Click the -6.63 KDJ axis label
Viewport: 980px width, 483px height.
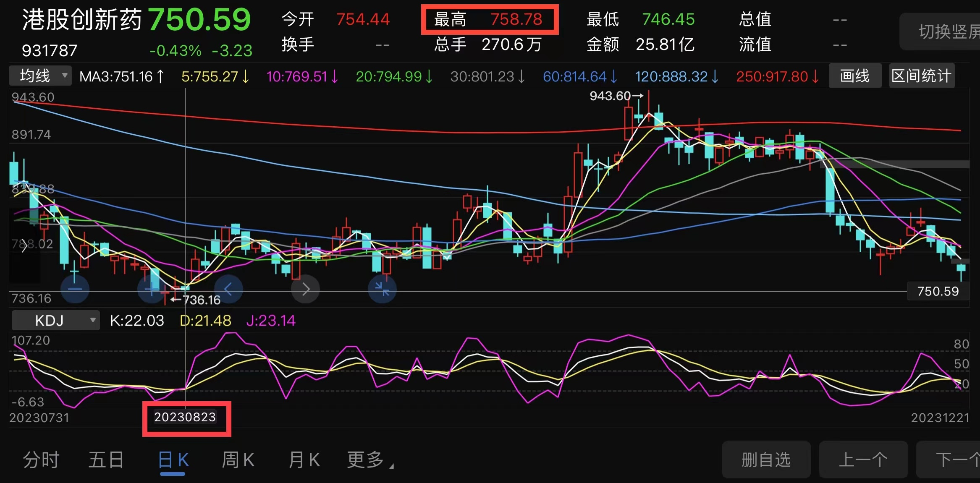[x=28, y=402]
